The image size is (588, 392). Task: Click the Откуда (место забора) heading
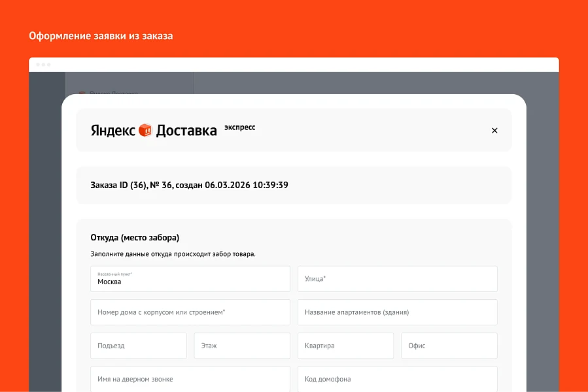(135, 238)
